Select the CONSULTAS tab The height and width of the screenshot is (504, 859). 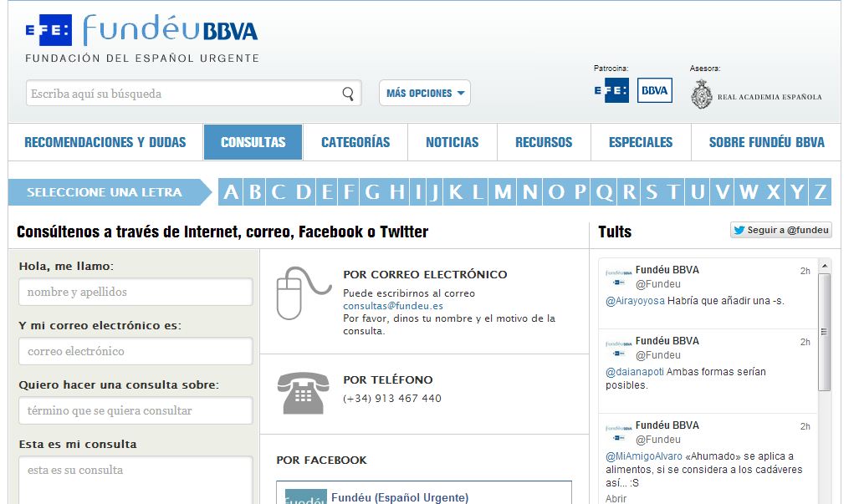(253, 142)
